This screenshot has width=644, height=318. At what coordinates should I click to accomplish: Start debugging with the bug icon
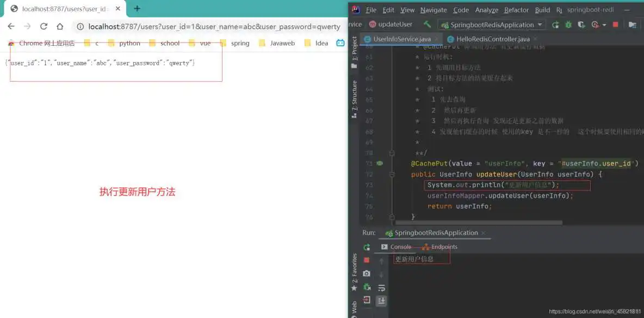tap(568, 25)
